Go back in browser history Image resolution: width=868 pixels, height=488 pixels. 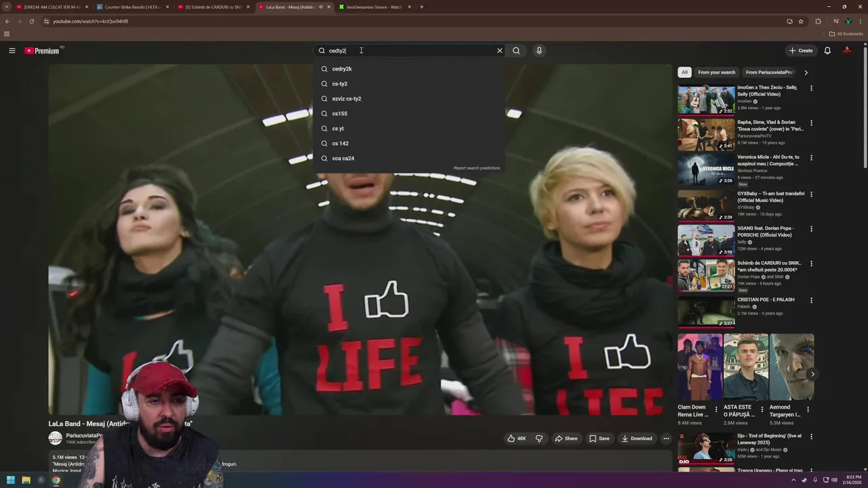[7, 21]
